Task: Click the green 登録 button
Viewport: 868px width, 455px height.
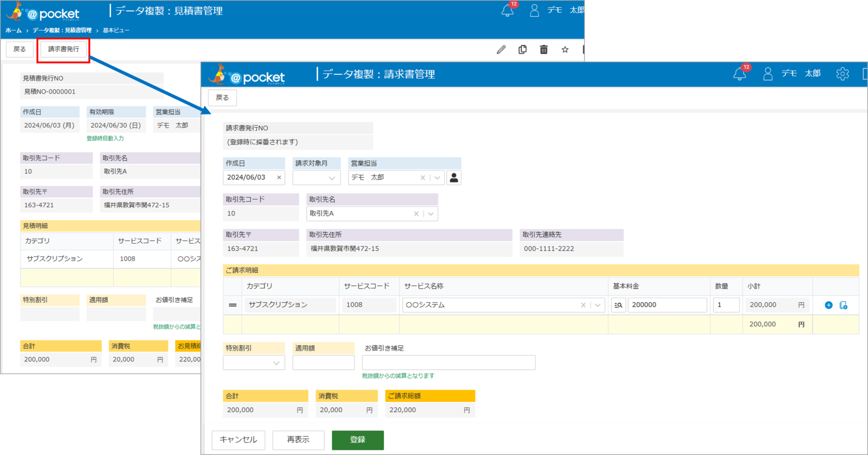Action: (358, 440)
